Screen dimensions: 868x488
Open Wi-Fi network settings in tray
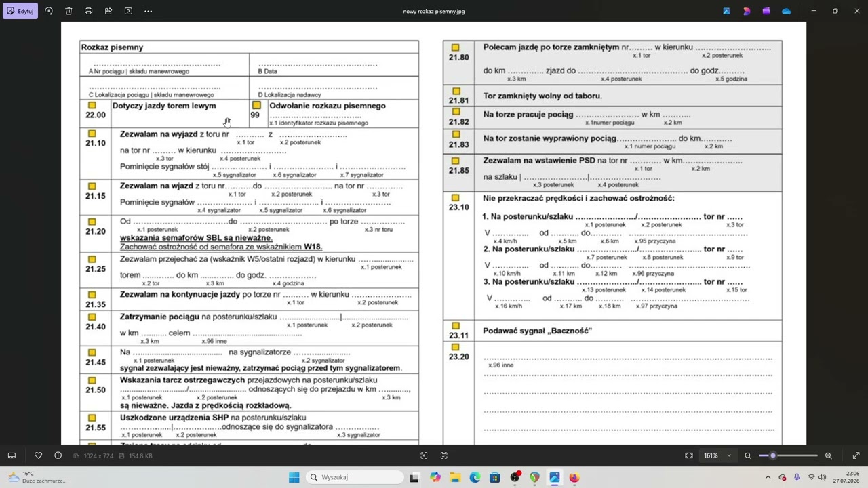pyautogui.click(x=811, y=477)
